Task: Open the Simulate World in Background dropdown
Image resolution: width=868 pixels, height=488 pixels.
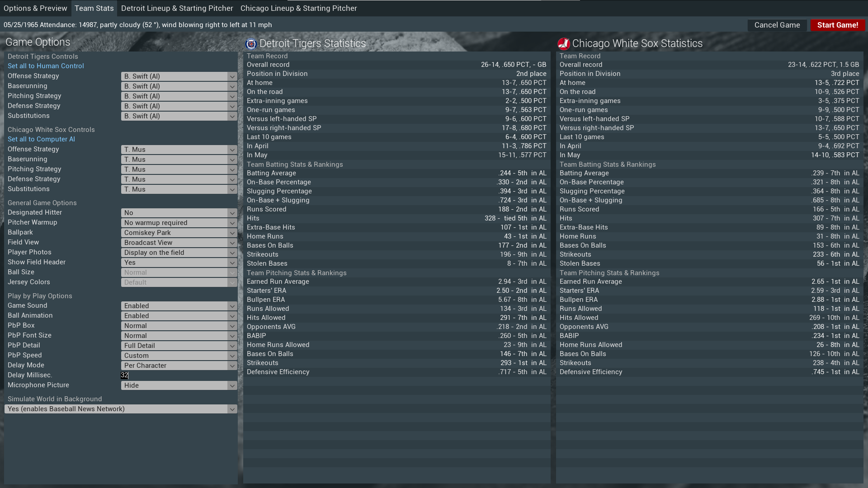Action: [x=121, y=409]
